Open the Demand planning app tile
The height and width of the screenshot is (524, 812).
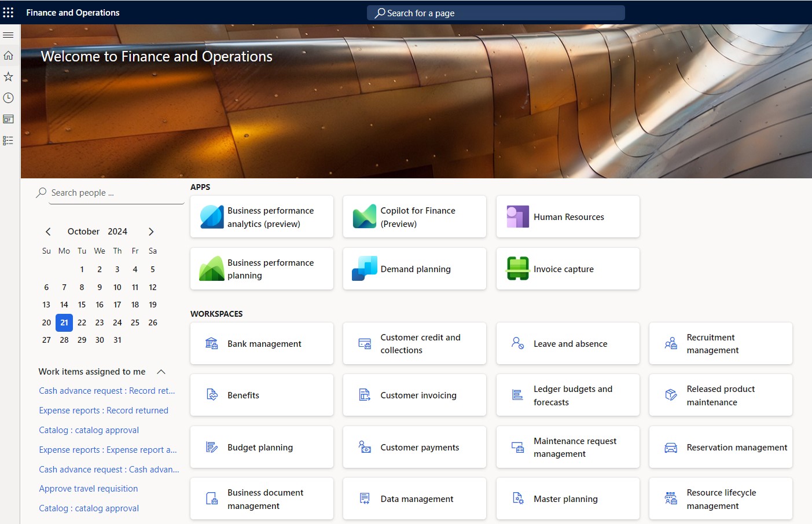[x=414, y=269]
